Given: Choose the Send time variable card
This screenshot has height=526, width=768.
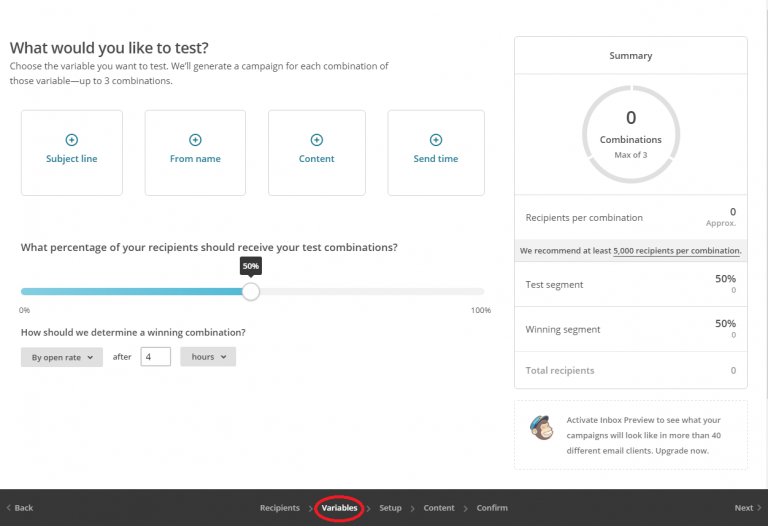Looking at the screenshot, I should click(436, 153).
